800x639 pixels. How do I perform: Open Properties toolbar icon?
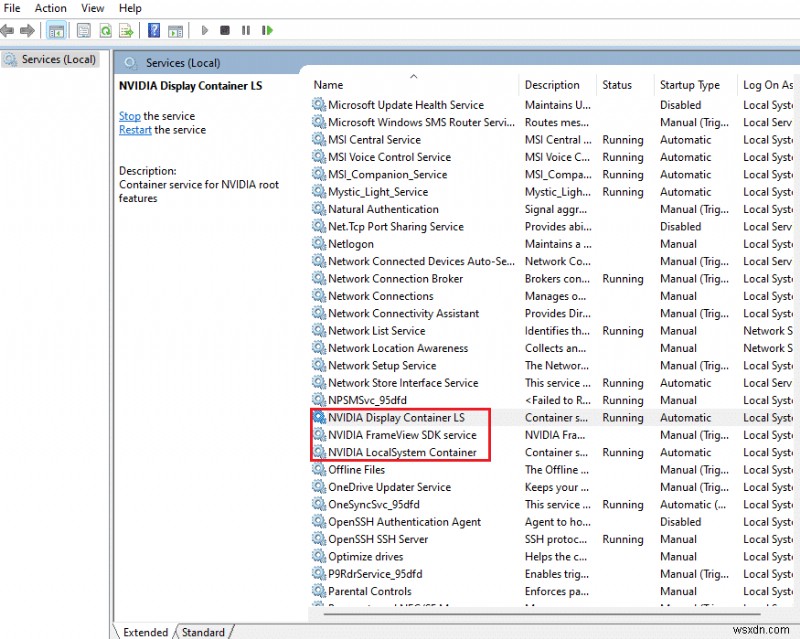point(84,31)
